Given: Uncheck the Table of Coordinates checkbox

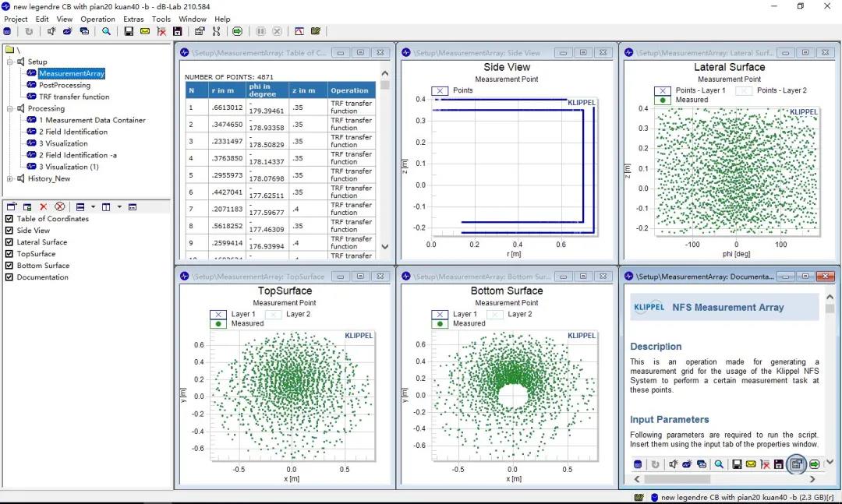Looking at the screenshot, I should click(x=9, y=218).
